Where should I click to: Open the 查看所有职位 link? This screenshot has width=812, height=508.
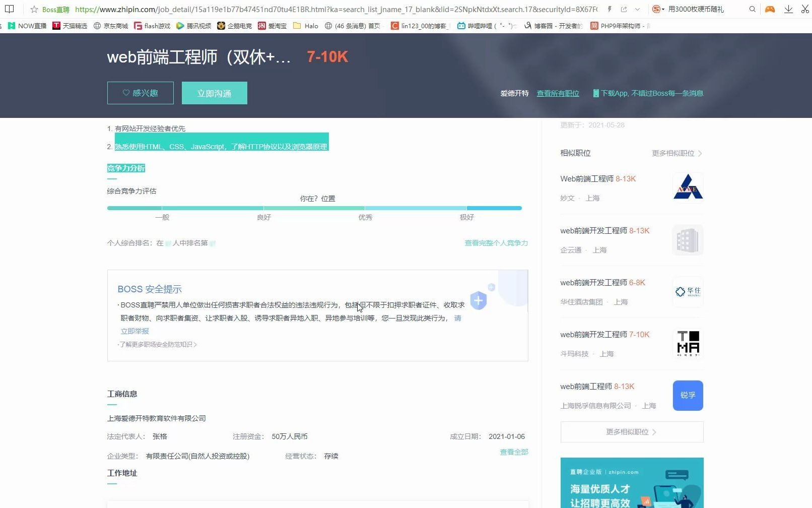point(558,93)
